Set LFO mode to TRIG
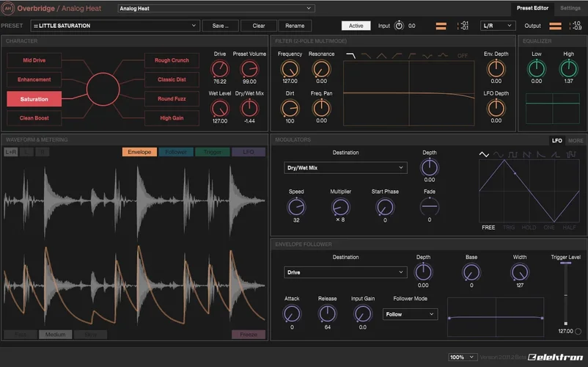Screen dimensions: 588x367 click(509, 228)
